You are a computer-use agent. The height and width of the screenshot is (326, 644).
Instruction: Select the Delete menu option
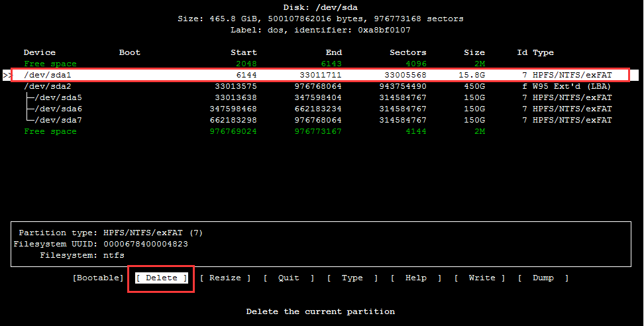tap(162, 278)
